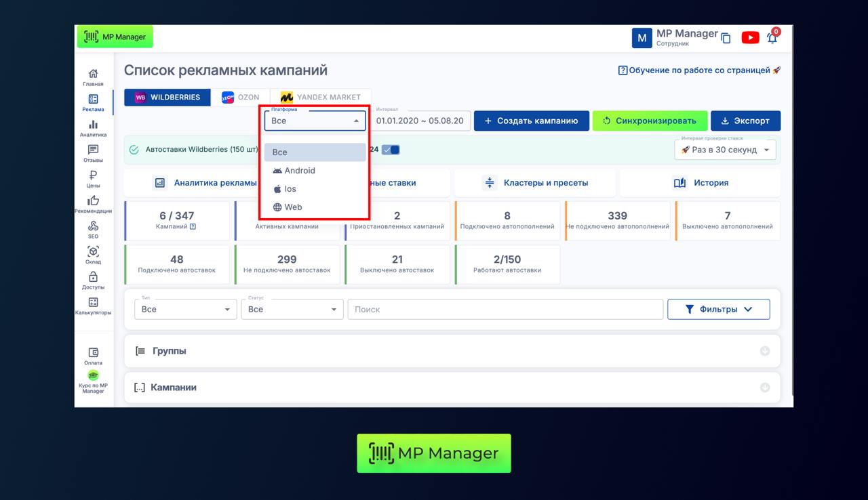Click the copy icon beside MP Manager
Screen dimensions: 868x500
[x=726, y=39]
